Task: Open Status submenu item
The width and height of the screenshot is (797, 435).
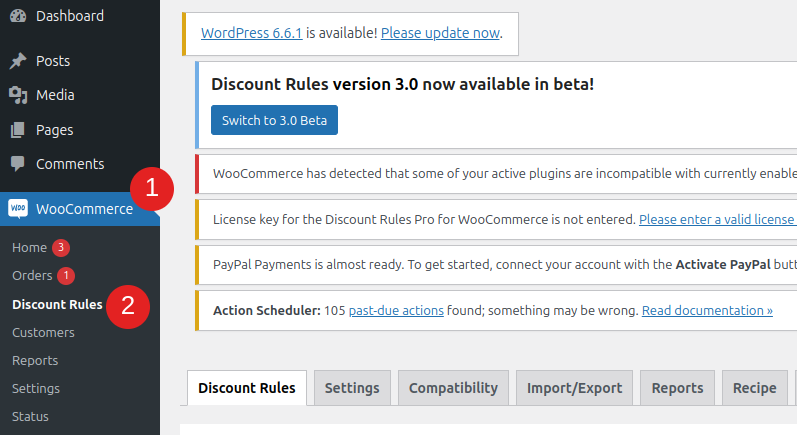Action: 30,416
